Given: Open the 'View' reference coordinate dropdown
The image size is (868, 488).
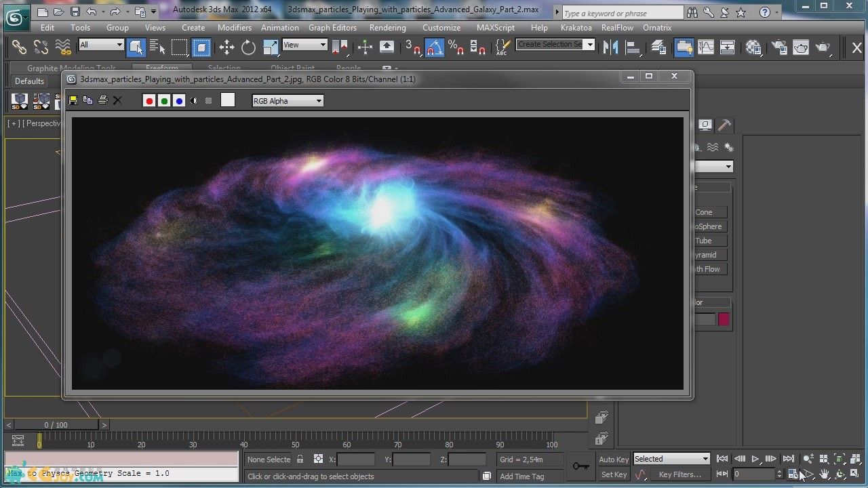Looking at the screenshot, I should click(305, 45).
